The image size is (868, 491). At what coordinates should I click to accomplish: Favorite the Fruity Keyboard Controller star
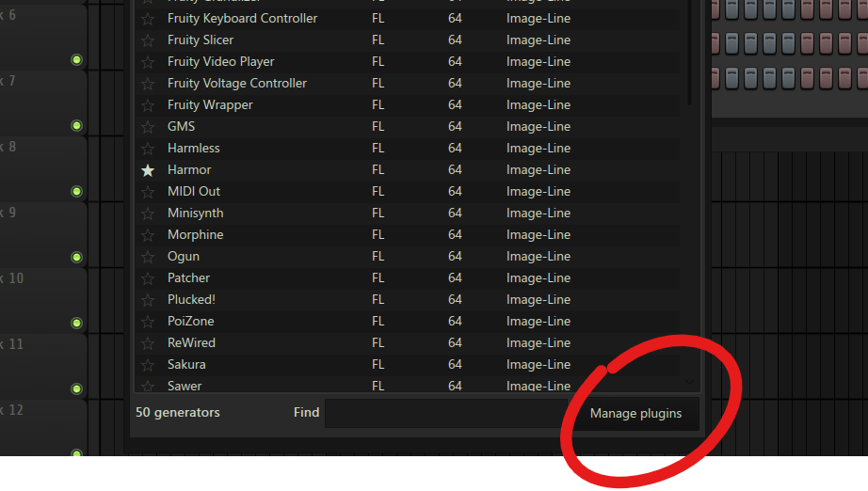point(147,19)
